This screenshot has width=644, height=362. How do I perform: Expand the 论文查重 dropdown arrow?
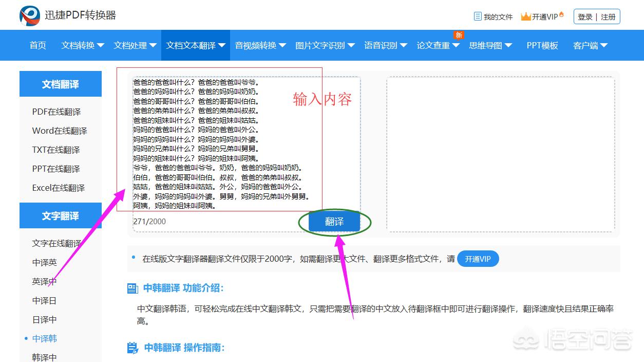456,45
